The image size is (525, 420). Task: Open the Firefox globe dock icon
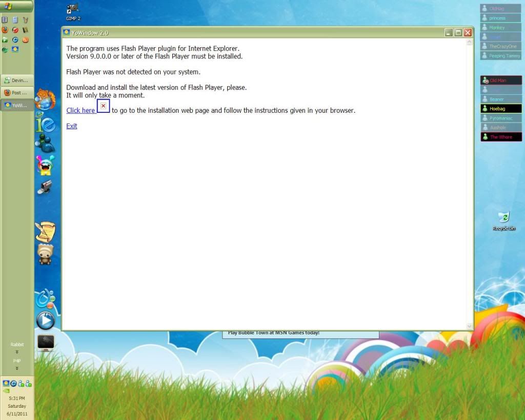coord(45,99)
